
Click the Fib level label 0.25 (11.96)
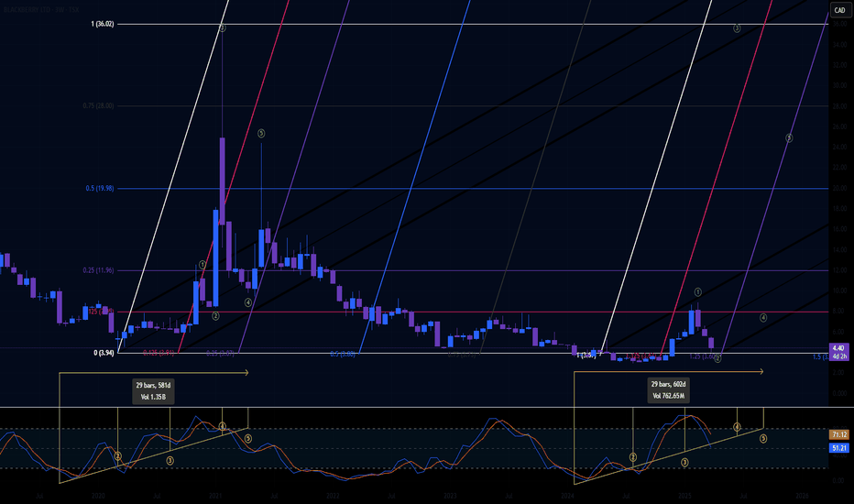[99, 270]
